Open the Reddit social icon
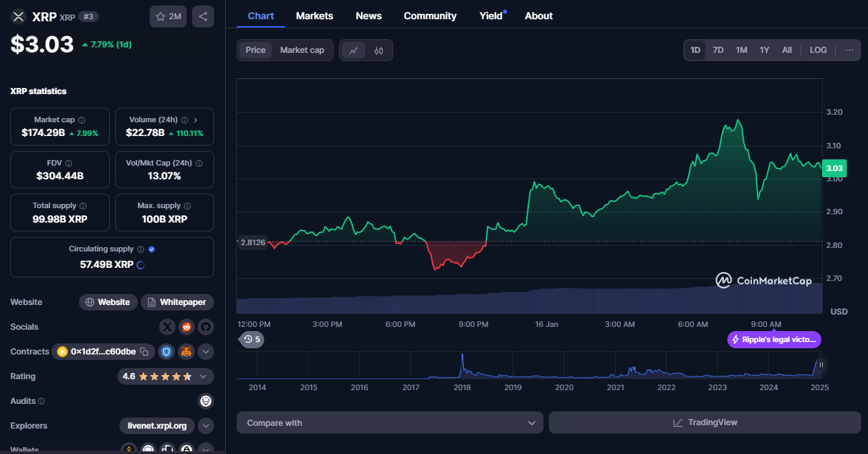The image size is (868, 454). pyautogui.click(x=187, y=327)
